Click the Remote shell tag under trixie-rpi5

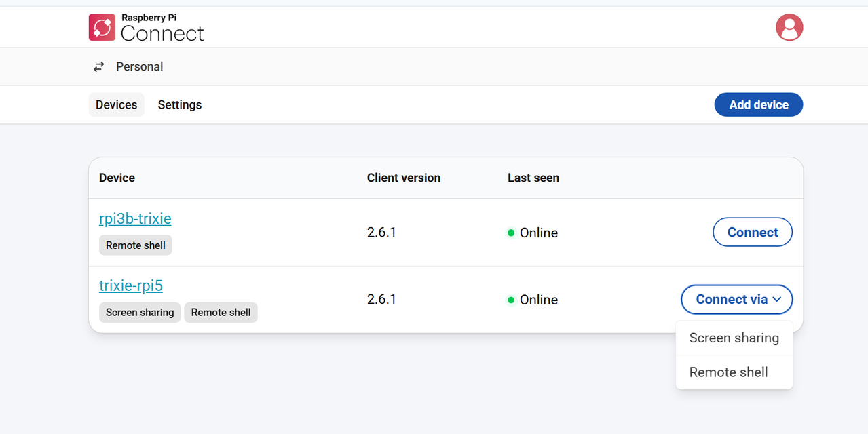221,313
